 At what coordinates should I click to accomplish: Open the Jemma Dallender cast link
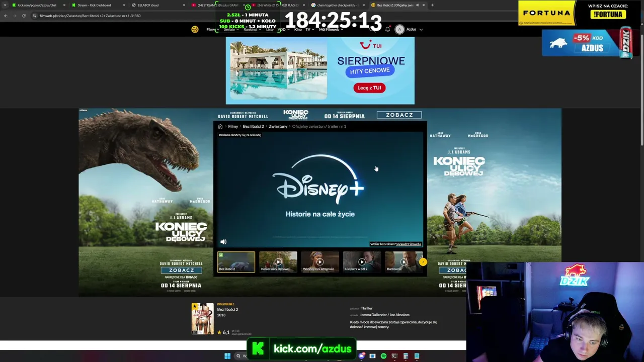[x=374, y=315]
